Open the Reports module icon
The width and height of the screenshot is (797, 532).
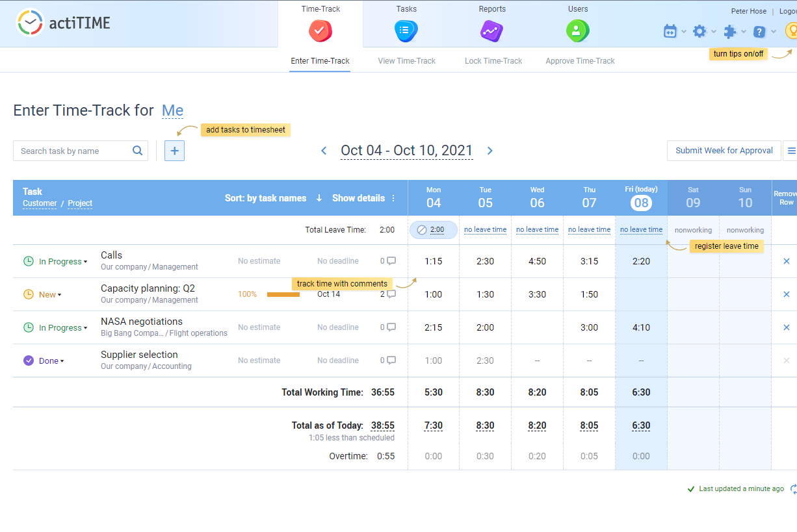coord(491,31)
